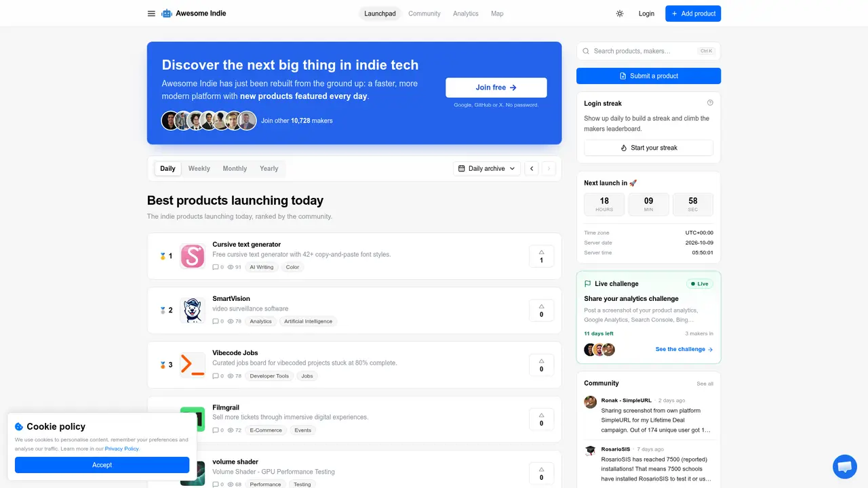The width and height of the screenshot is (868, 488).
Task: Click the Vibecode Jobs orange terminal logo
Action: coord(193,365)
